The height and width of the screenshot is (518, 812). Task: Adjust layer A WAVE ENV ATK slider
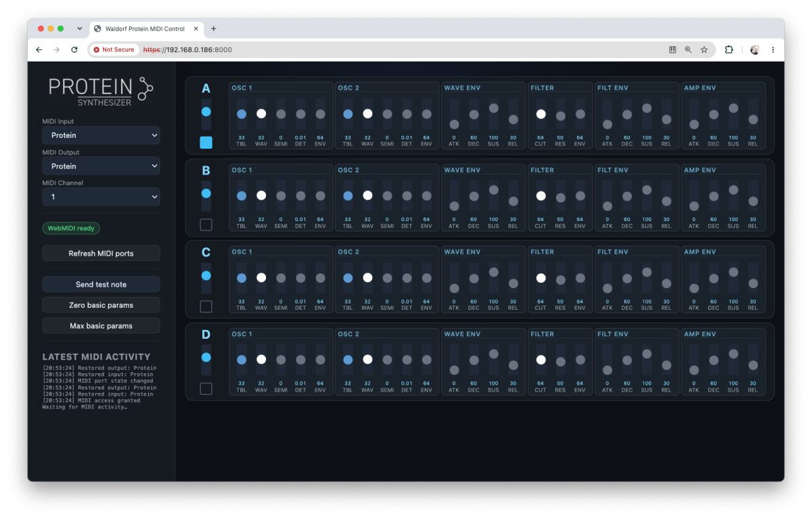[x=454, y=114]
